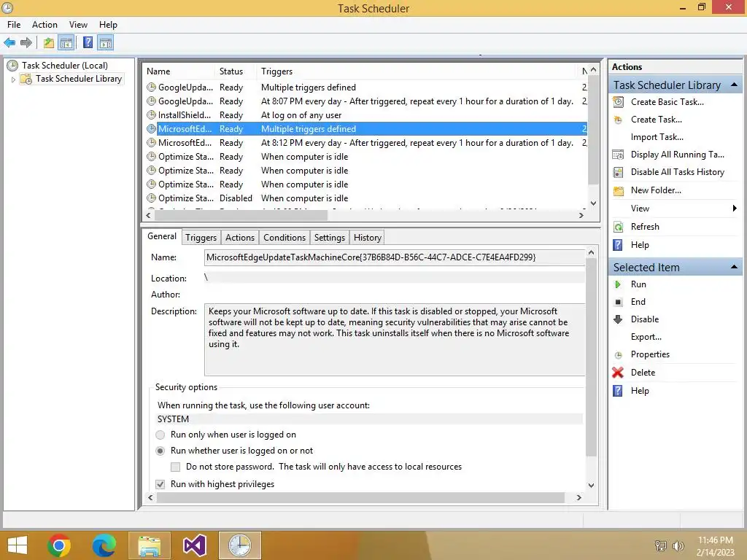Viewport: 747px width, 560px height.
Task: Open the View submenu arrow in Actions
Action: tap(734, 208)
